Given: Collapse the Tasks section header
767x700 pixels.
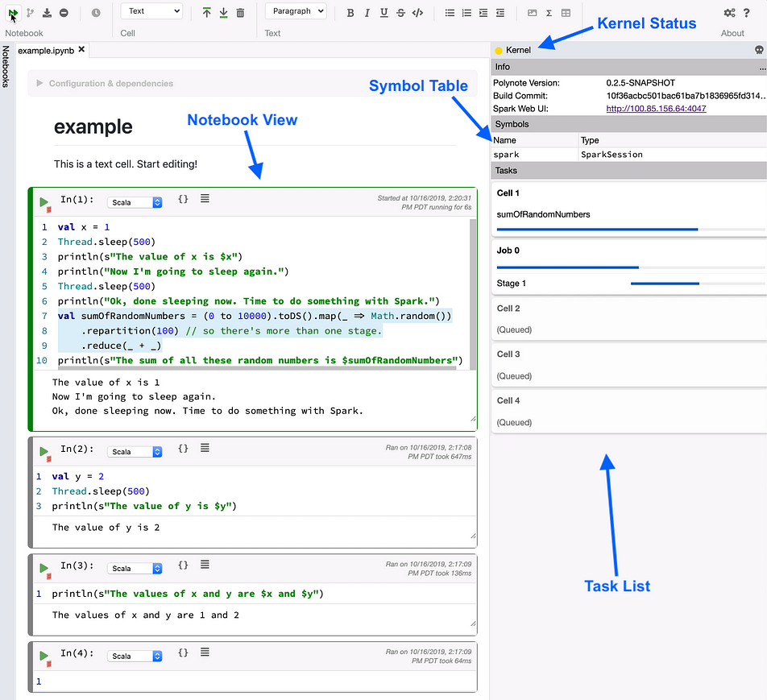Looking at the screenshot, I should (628, 171).
